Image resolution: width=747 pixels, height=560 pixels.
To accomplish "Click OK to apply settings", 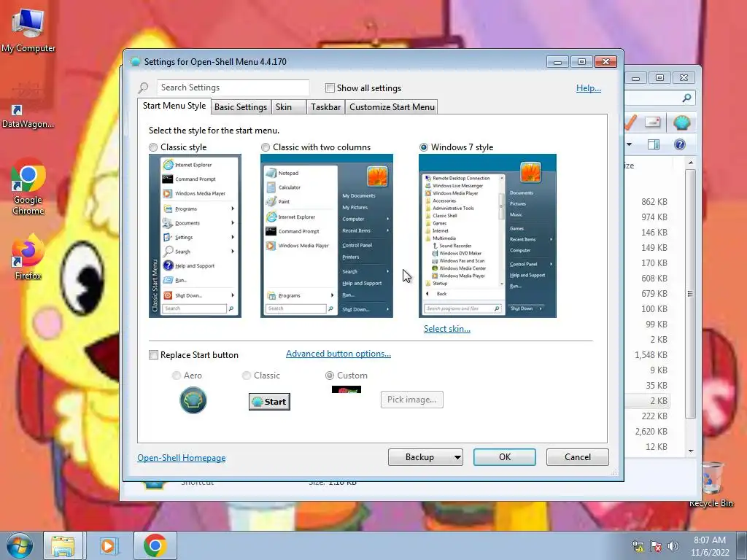I will pos(505,457).
